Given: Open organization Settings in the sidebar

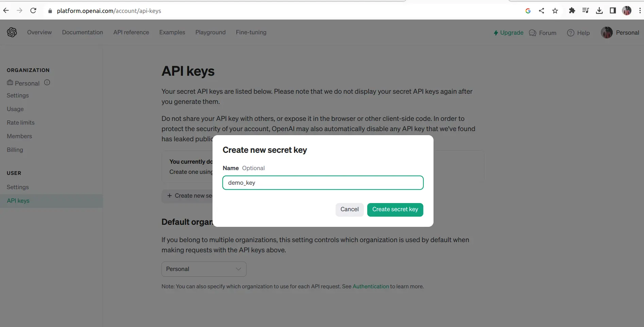Looking at the screenshot, I should click(x=18, y=95).
